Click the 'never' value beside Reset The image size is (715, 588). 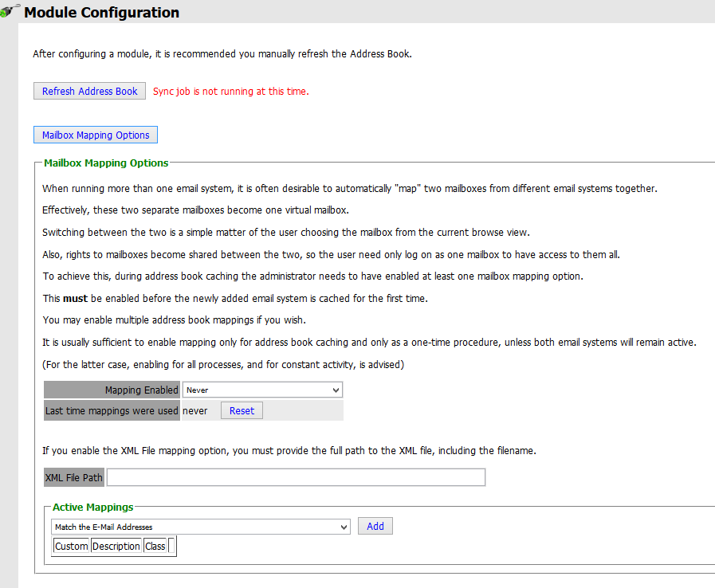click(194, 410)
